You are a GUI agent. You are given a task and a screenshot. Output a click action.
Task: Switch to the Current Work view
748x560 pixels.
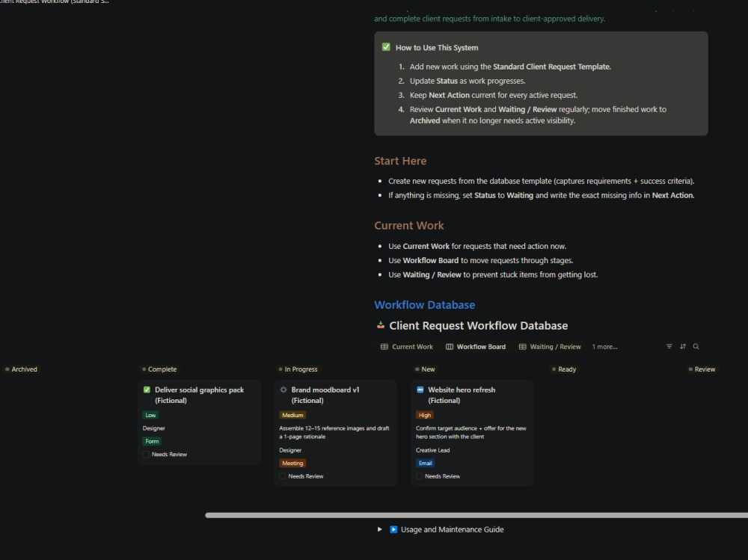coord(407,347)
